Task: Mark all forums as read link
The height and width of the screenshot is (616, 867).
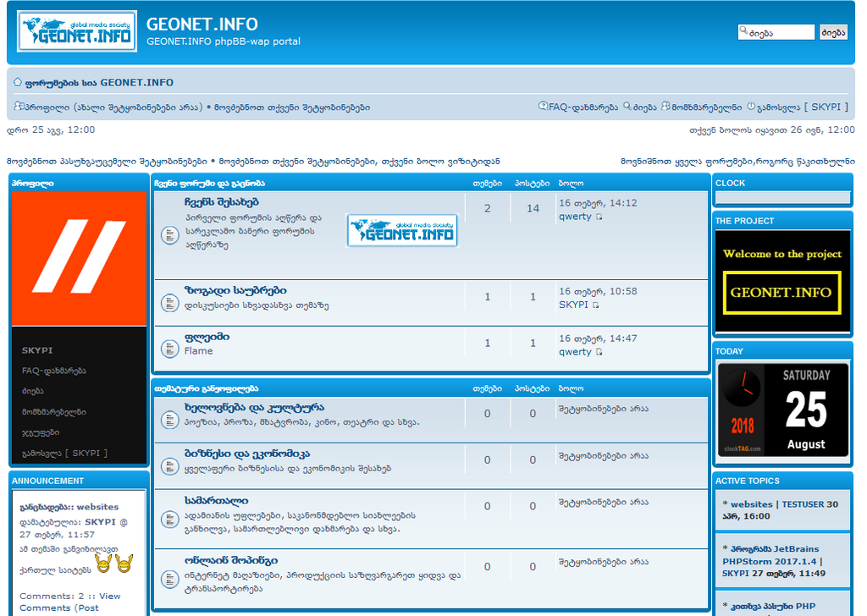Action: click(x=737, y=162)
